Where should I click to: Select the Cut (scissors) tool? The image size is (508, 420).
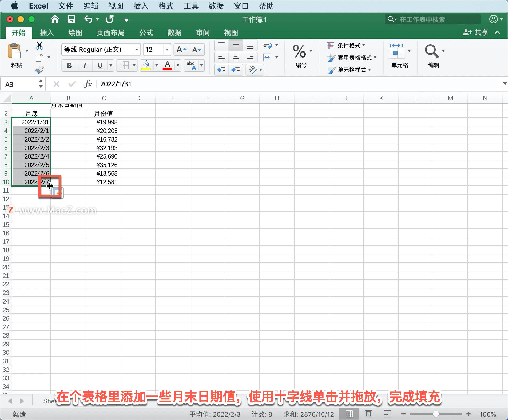39,46
